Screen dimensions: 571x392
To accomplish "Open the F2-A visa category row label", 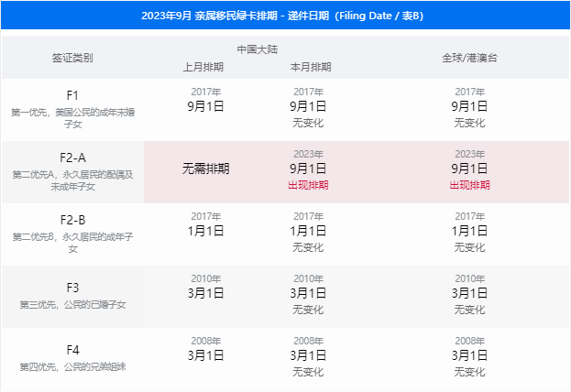I will click(72, 158).
